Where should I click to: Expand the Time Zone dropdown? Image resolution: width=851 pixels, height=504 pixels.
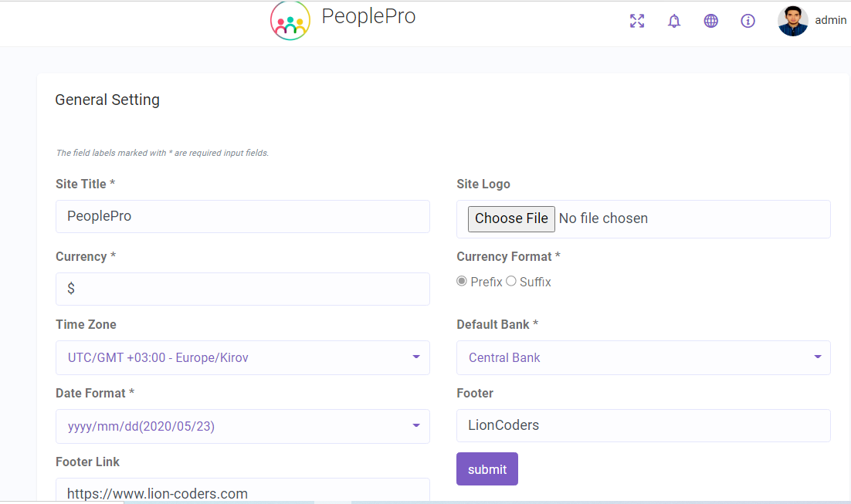[x=242, y=357]
